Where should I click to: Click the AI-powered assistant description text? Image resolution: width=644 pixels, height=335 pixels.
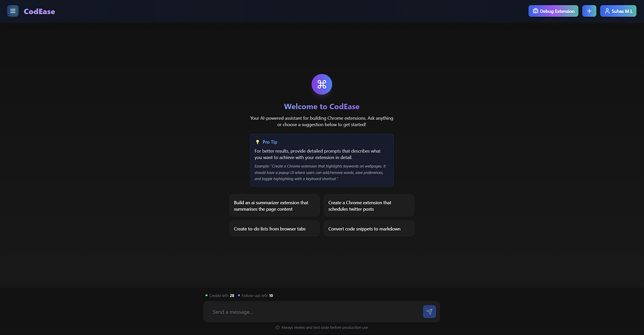click(x=322, y=121)
